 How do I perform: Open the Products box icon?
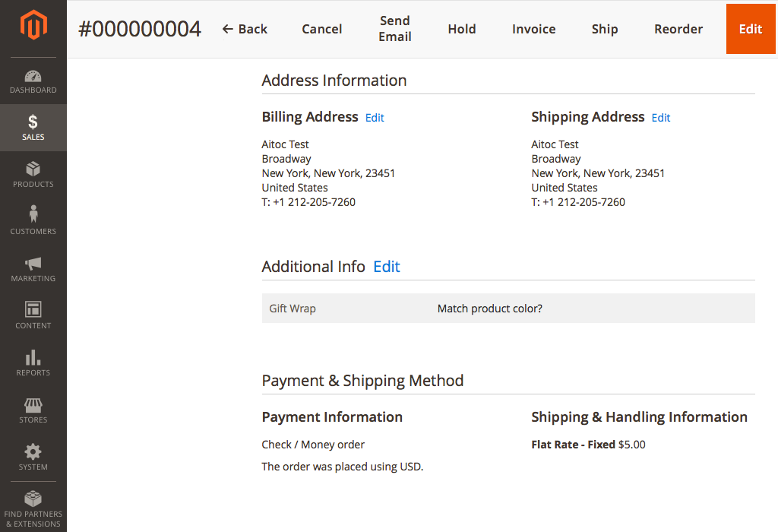33,169
